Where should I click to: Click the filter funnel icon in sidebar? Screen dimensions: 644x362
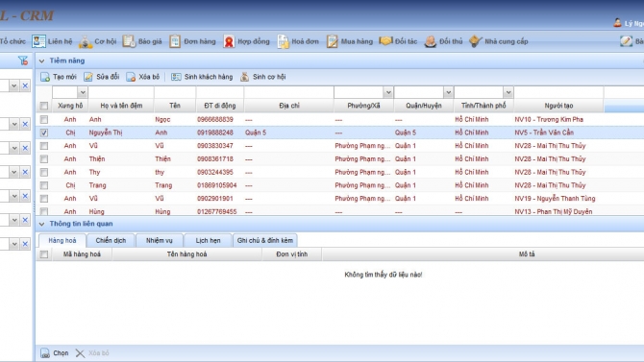point(23,60)
